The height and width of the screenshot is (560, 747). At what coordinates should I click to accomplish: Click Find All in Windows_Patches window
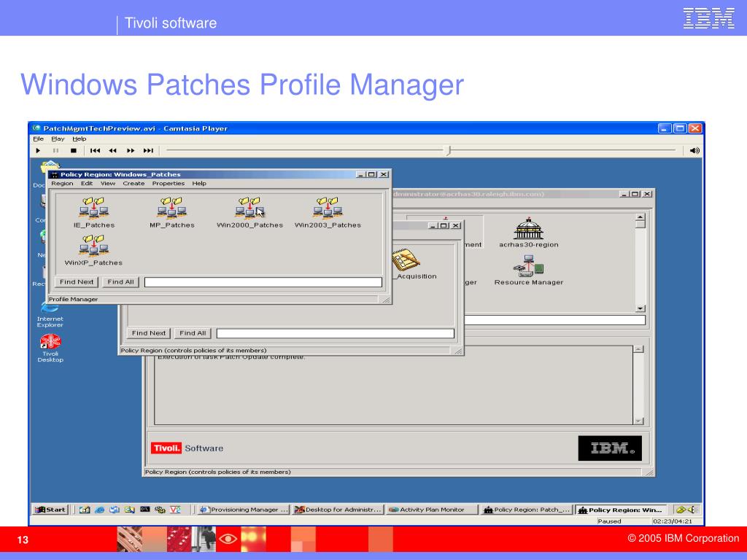pos(120,282)
